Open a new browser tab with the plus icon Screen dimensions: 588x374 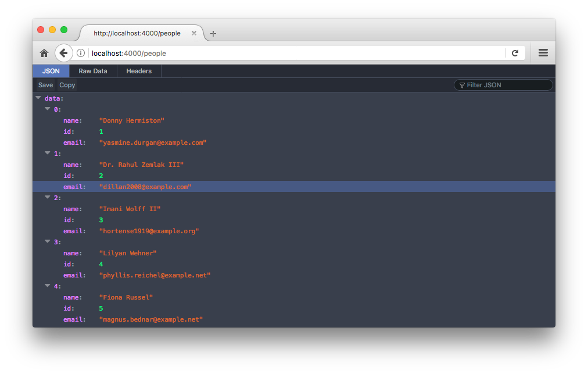213,33
